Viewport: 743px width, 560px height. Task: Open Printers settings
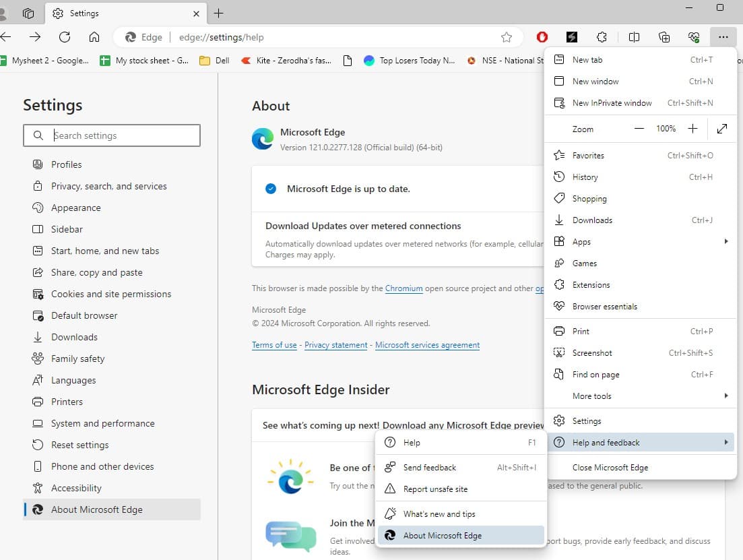tap(112, 402)
